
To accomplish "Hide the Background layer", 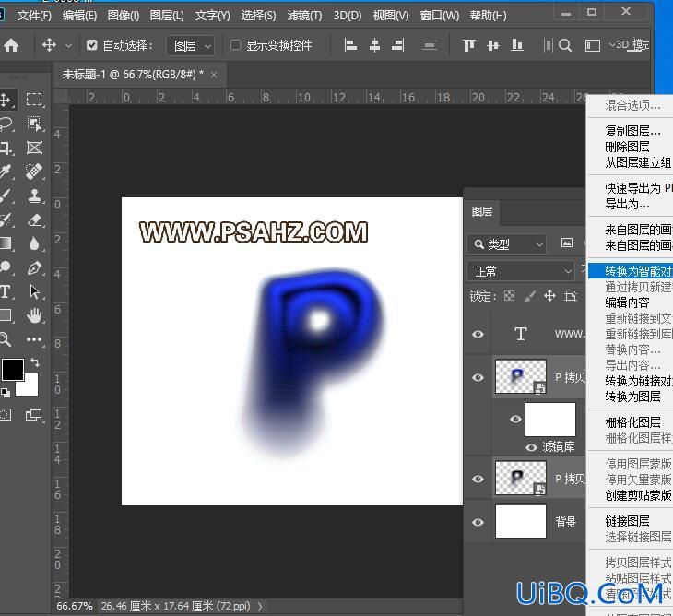I will pos(478,522).
